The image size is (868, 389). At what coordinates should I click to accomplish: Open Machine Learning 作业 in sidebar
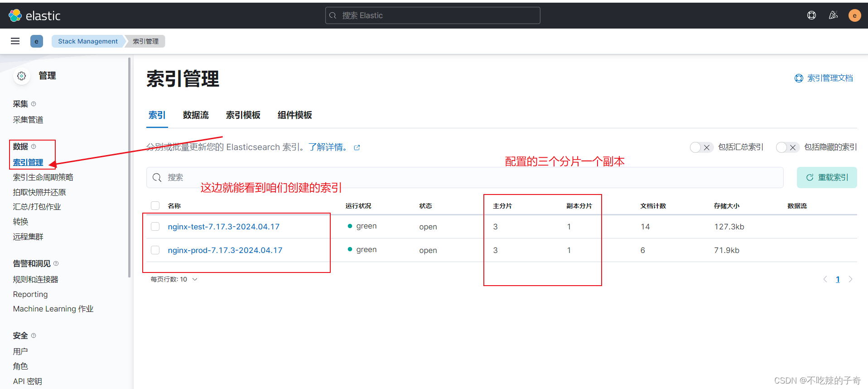tap(53, 309)
